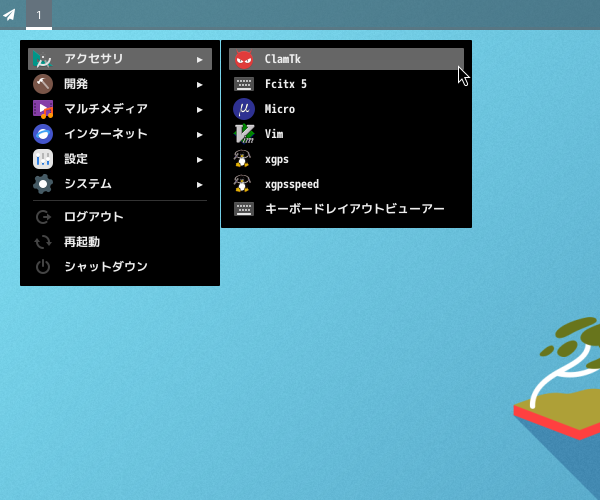Open the マルチメディア menu entry
Image resolution: width=600 pixels, height=500 pixels.
pos(120,109)
